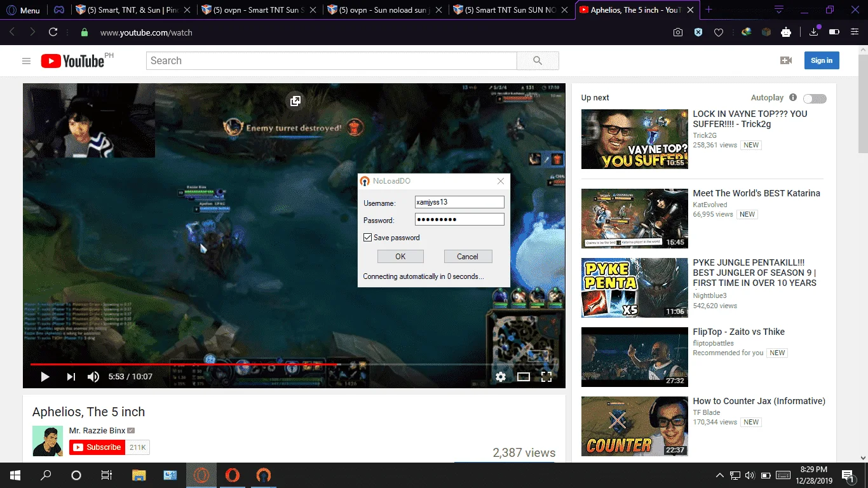View site security lock info
This screenshot has height=488, width=868.
[85, 32]
